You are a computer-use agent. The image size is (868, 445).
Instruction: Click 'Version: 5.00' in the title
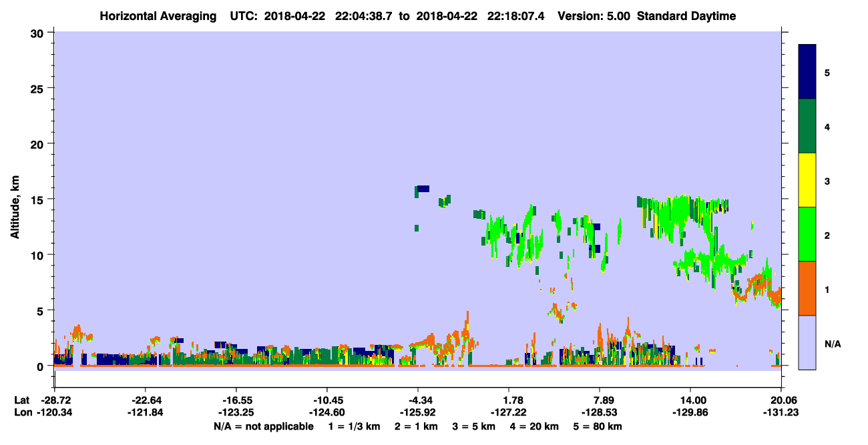(593, 16)
